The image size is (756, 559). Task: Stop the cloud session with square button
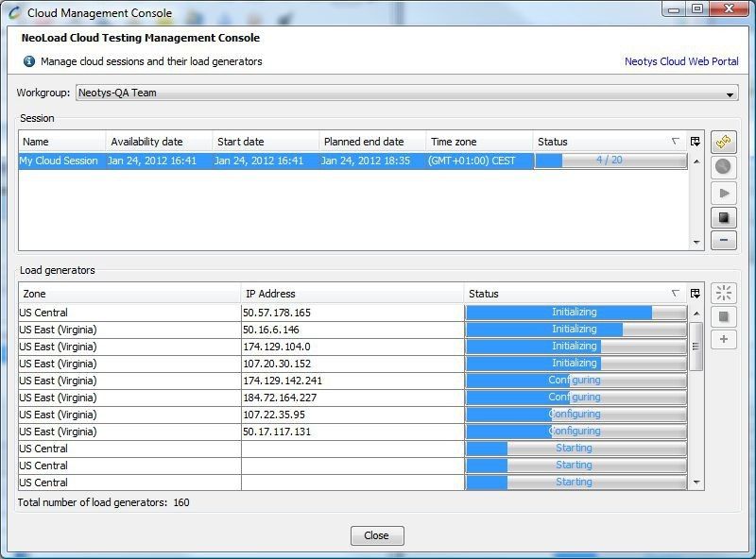pos(724,218)
